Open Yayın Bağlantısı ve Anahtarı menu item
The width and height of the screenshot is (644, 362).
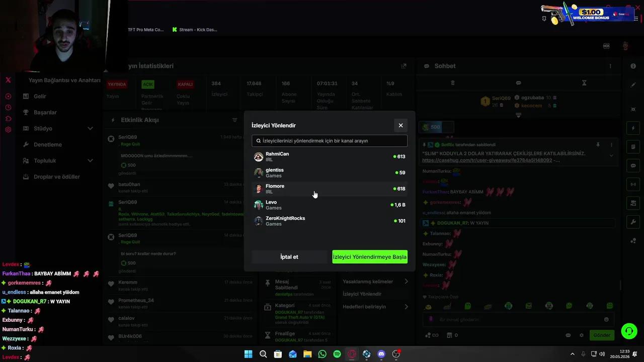[64, 80]
